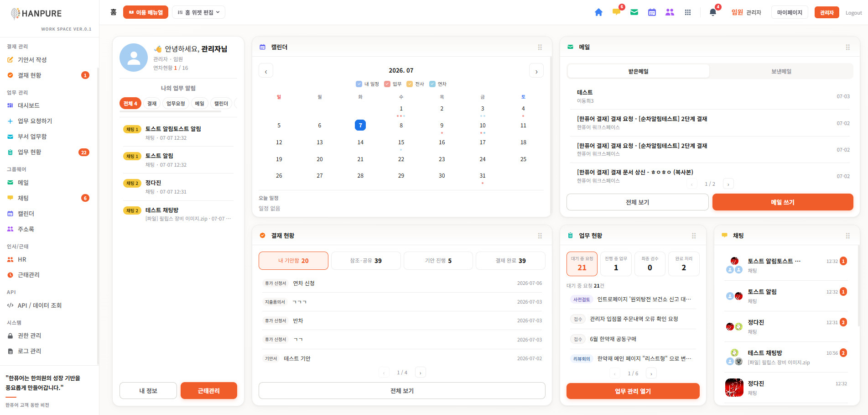Image resolution: width=868 pixels, height=415 pixels.
Task: Open 채팅 in sidebar
Action: pyautogui.click(x=48, y=198)
